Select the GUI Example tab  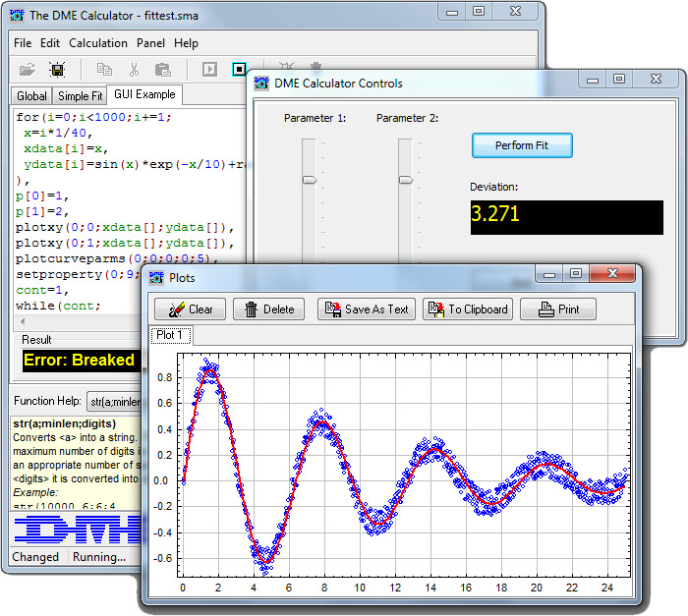pyautogui.click(x=144, y=94)
